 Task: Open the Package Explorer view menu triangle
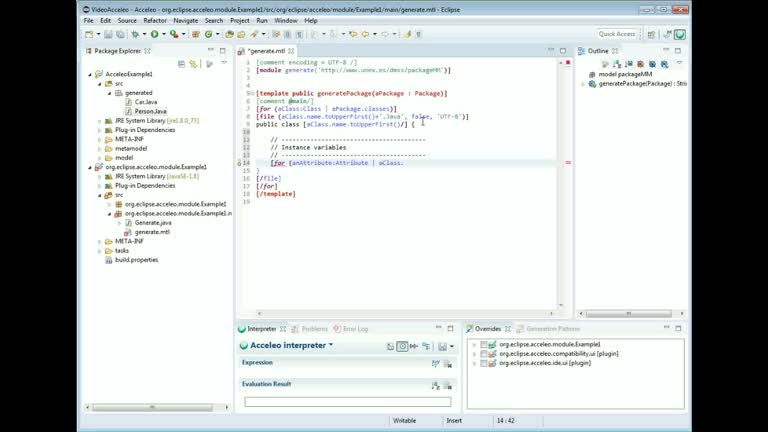tap(224, 63)
